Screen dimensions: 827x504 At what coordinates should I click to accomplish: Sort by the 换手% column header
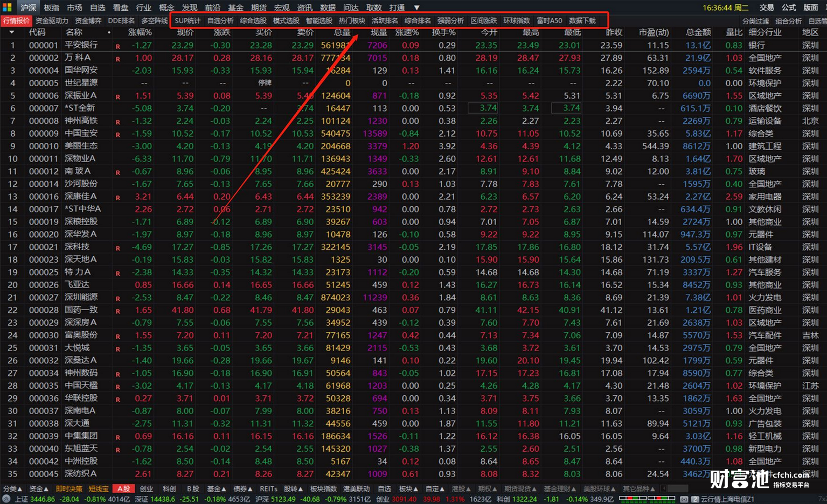pyautogui.click(x=444, y=32)
